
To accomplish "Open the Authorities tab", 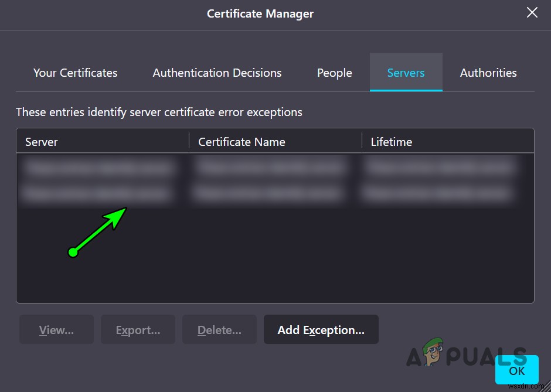I will pyautogui.click(x=488, y=73).
